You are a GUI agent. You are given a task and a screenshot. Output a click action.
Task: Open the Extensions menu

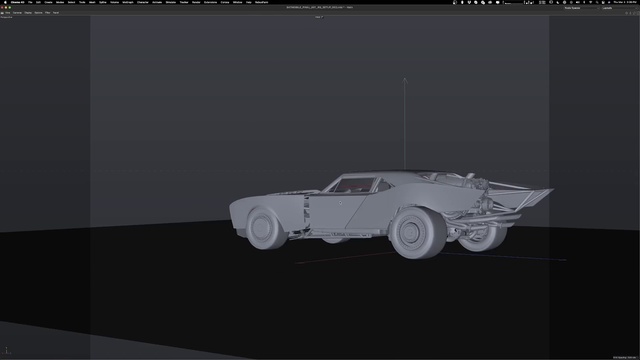[x=211, y=2]
